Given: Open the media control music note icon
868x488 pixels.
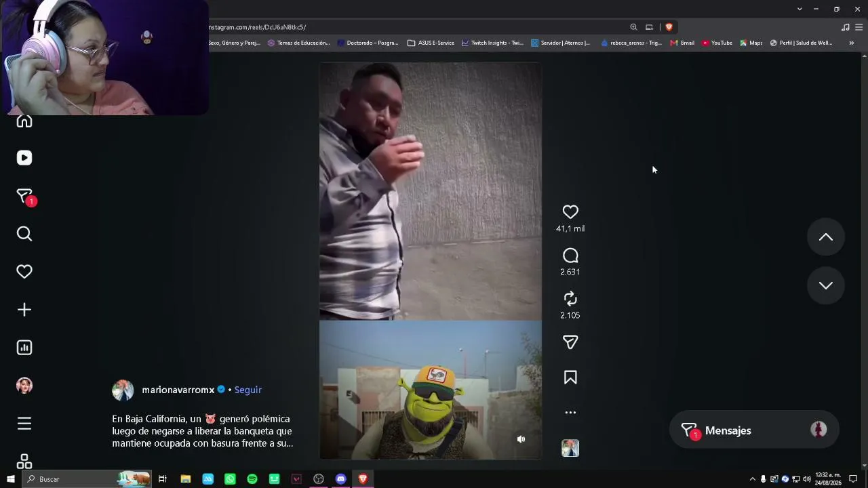Looking at the screenshot, I should (845, 27).
